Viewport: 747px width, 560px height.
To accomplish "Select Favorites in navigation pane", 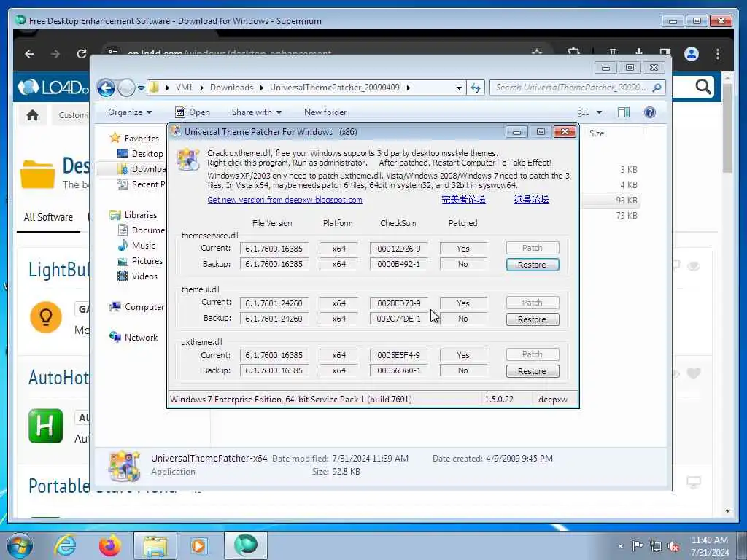I will click(142, 139).
